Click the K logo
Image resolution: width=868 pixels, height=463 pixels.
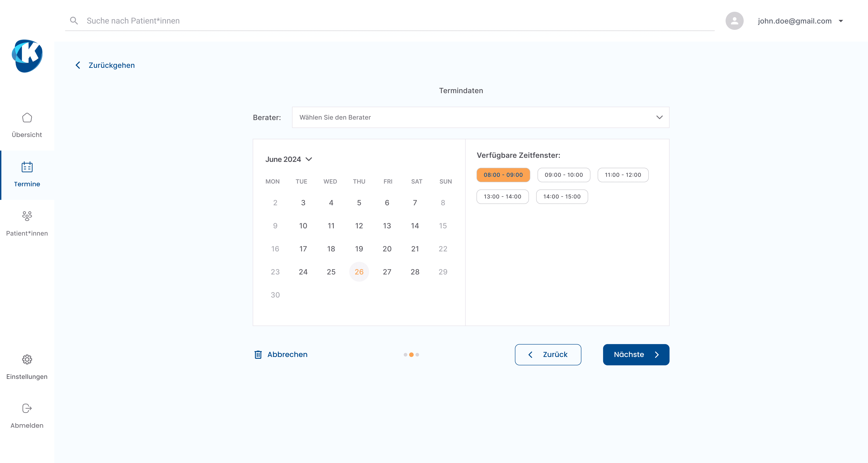[27, 56]
